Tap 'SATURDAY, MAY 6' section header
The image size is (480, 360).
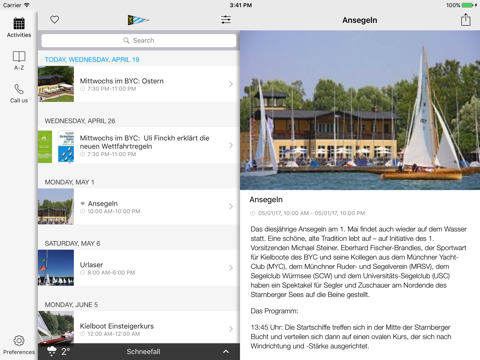72,244
